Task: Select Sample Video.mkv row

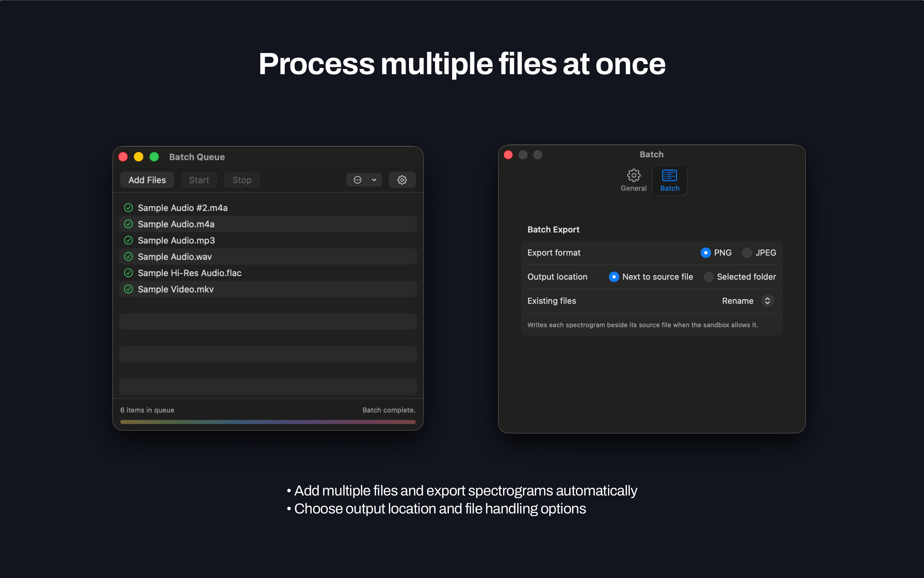Action: 268,289
